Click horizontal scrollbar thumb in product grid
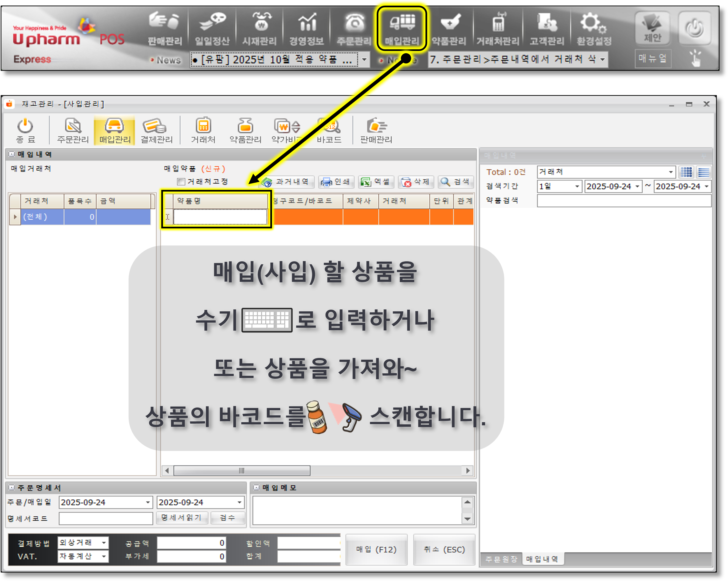 pyautogui.click(x=242, y=470)
